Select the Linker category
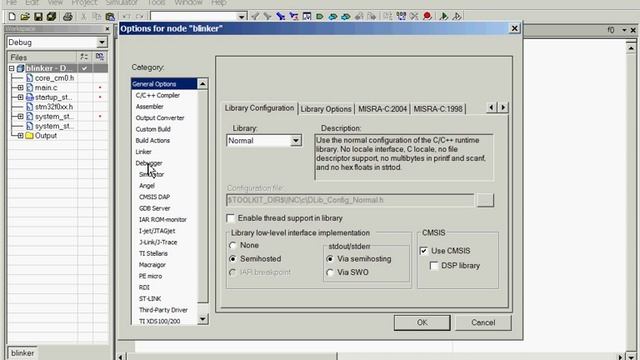 click(x=144, y=151)
